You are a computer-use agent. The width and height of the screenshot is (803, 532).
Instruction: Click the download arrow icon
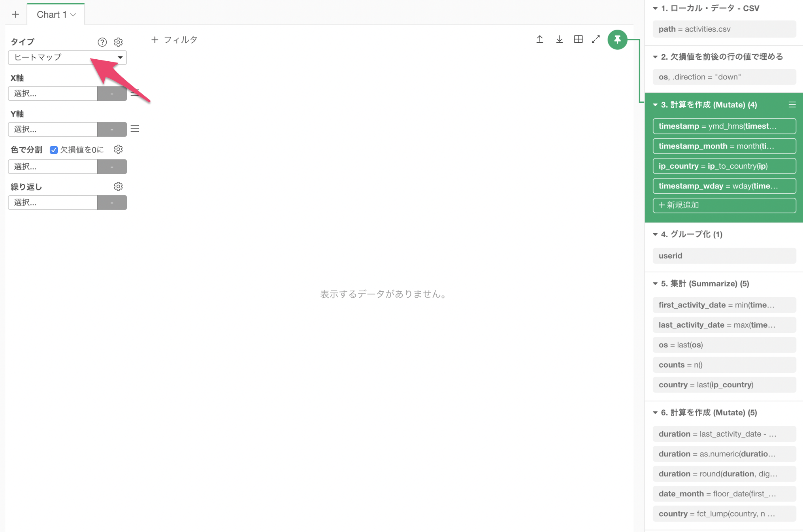[559, 39]
